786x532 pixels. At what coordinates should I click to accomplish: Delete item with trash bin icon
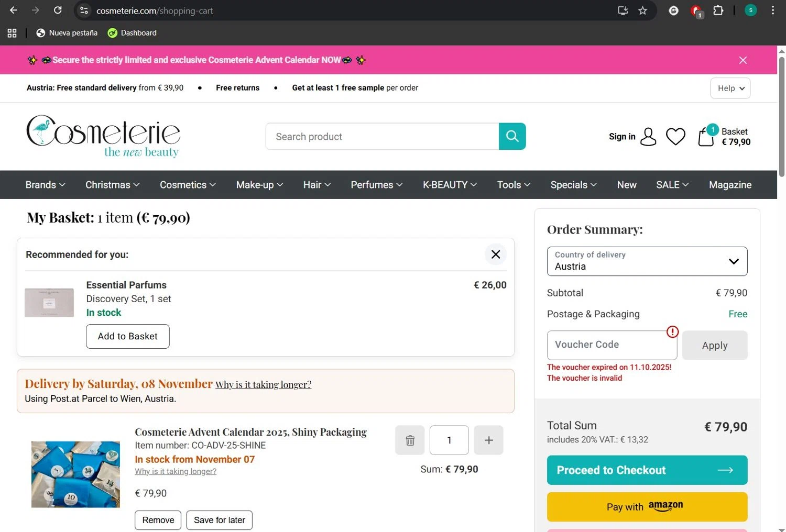[410, 440]
